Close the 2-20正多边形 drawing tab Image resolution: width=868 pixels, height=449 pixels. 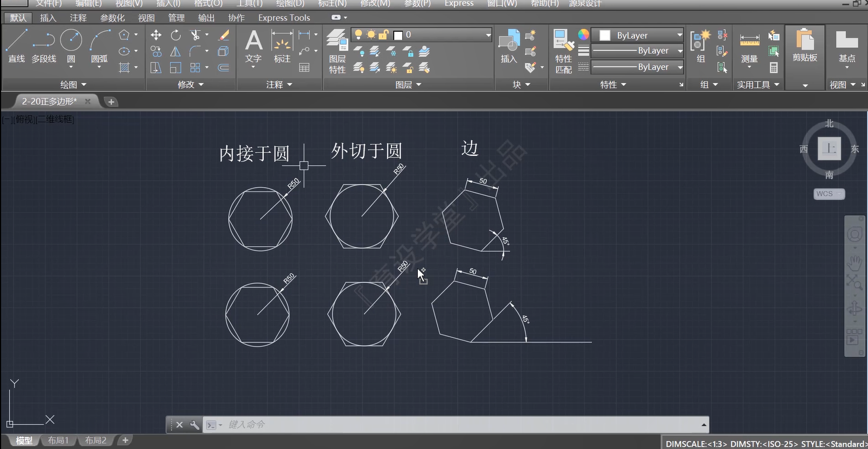click(x=88, y=102)
